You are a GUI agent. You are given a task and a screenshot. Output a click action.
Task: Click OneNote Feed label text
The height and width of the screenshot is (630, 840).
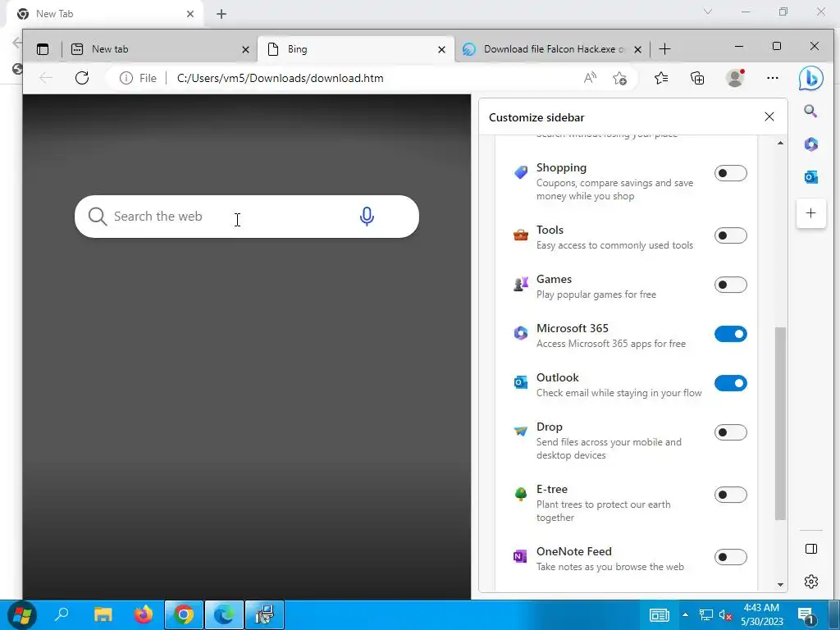click(573, 551)
